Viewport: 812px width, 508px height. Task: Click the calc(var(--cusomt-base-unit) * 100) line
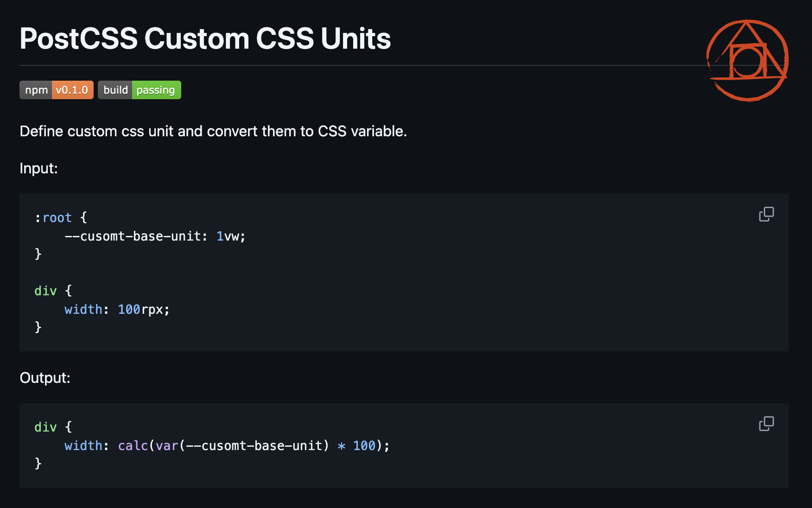click(227, 445)
